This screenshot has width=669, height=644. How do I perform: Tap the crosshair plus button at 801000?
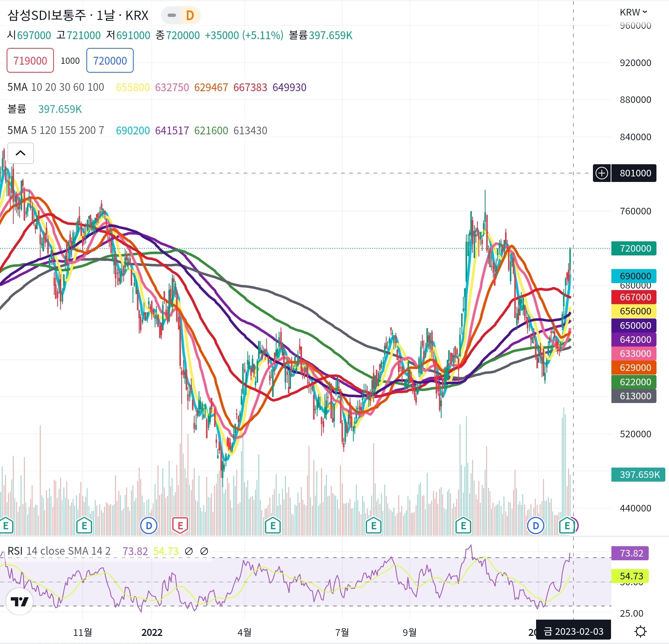(x=602, y=173)
